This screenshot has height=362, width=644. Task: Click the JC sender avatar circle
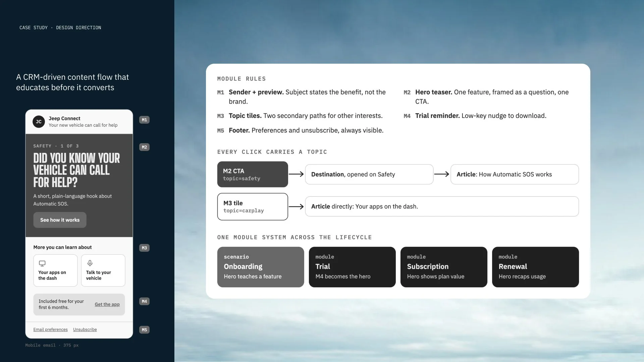click(x=39, y=122)
